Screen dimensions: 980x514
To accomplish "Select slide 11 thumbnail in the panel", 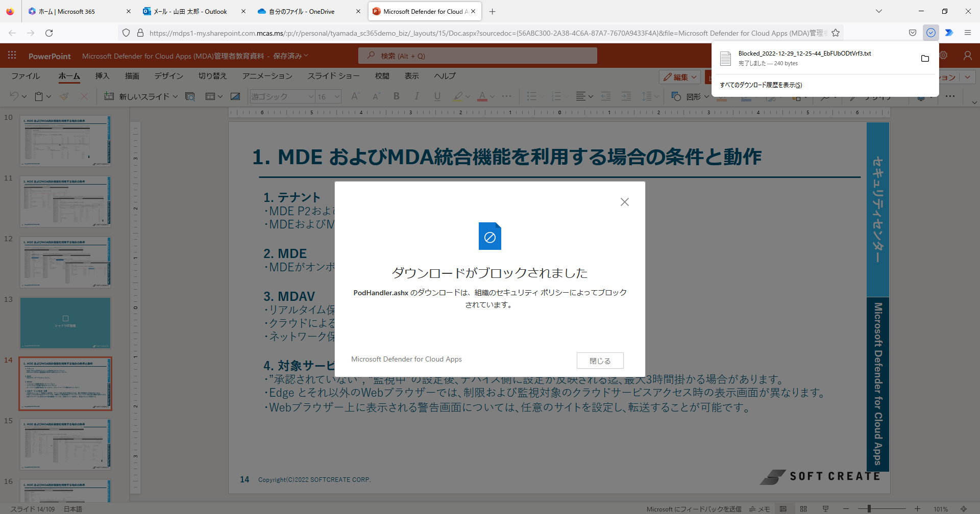I will pyautogui.click(x=65, y=201).
